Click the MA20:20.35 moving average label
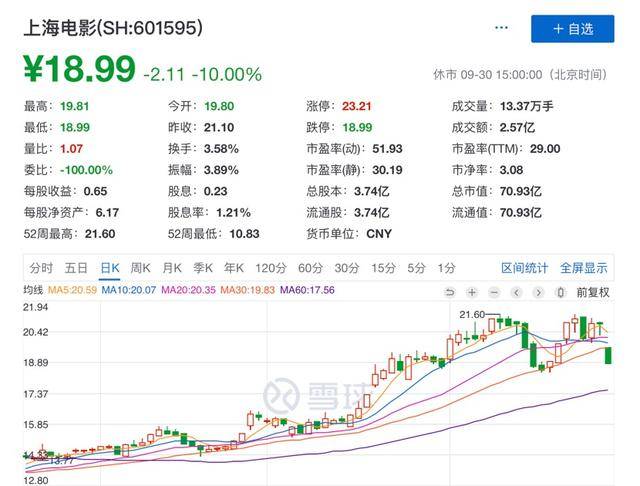640x486 pixels. [188, 290]
